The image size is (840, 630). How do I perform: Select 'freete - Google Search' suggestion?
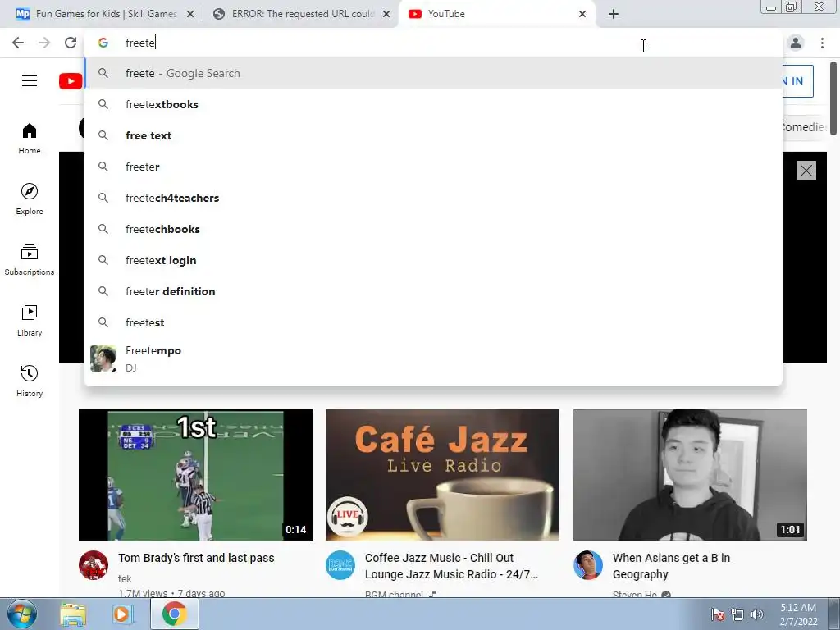click(x=433, y=73)
